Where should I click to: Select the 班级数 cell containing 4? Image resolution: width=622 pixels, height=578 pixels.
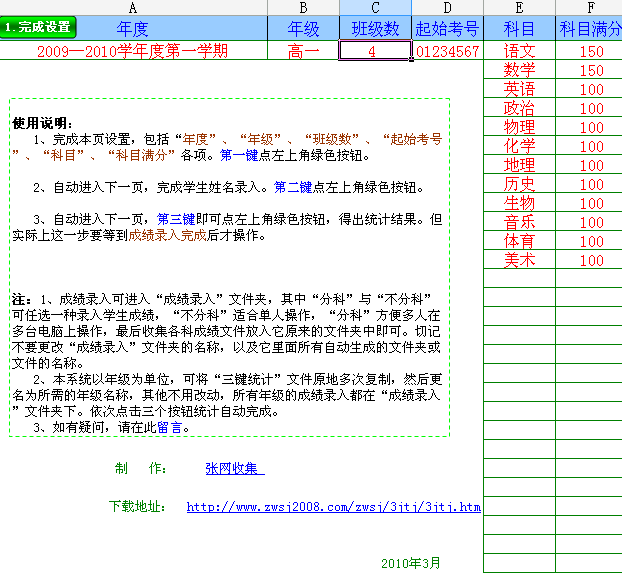click(x=375, y=51)
